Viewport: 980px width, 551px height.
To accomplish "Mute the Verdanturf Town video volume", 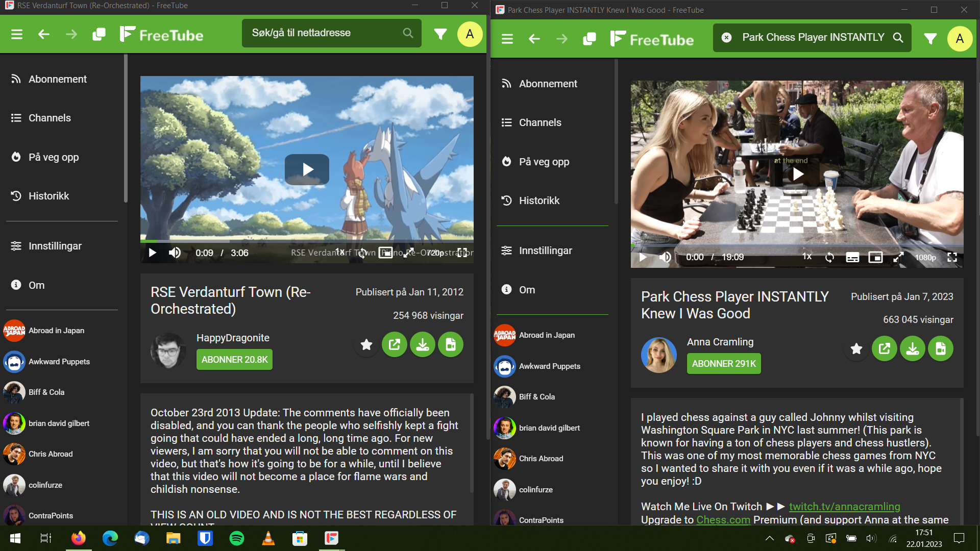I will tap(175, 253).
